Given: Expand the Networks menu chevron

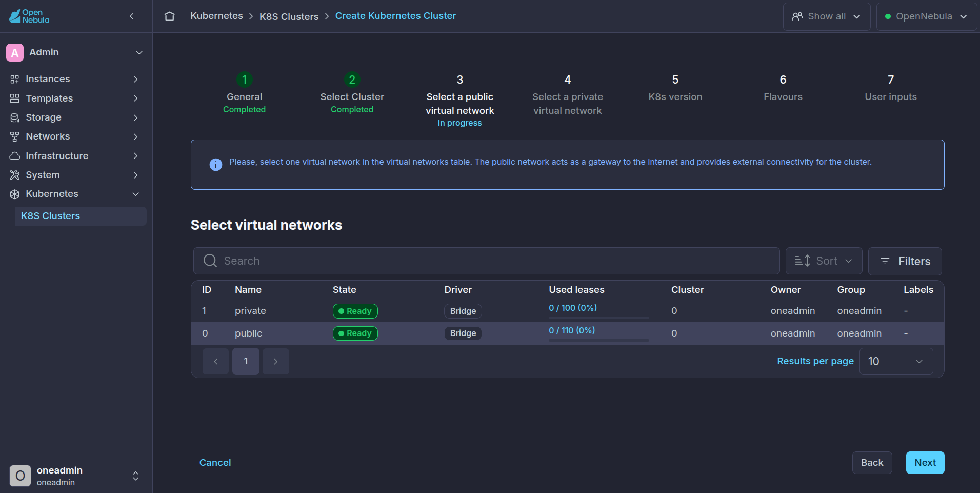Looking at the screenshot, I should (135, 136).
